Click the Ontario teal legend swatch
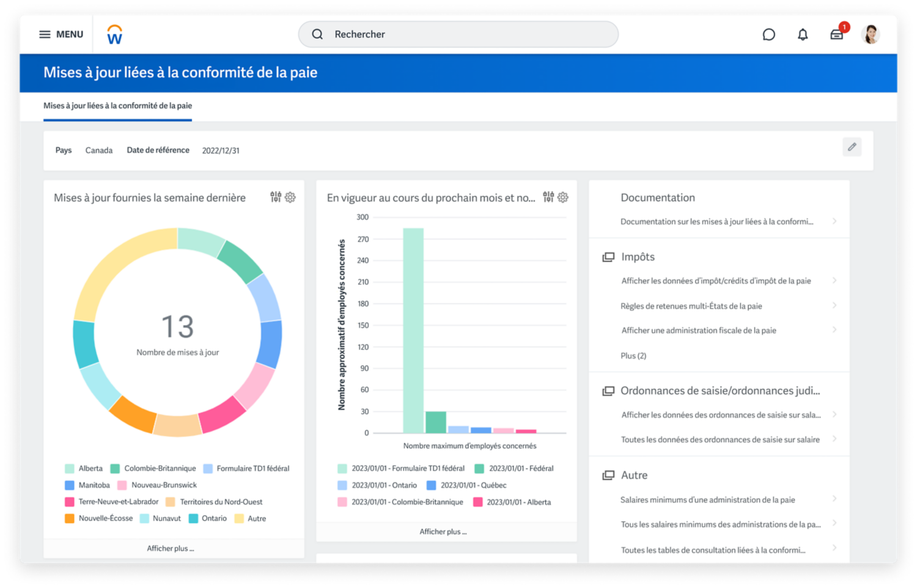This screenshot has height=588, width=917. tap(193, 518)
